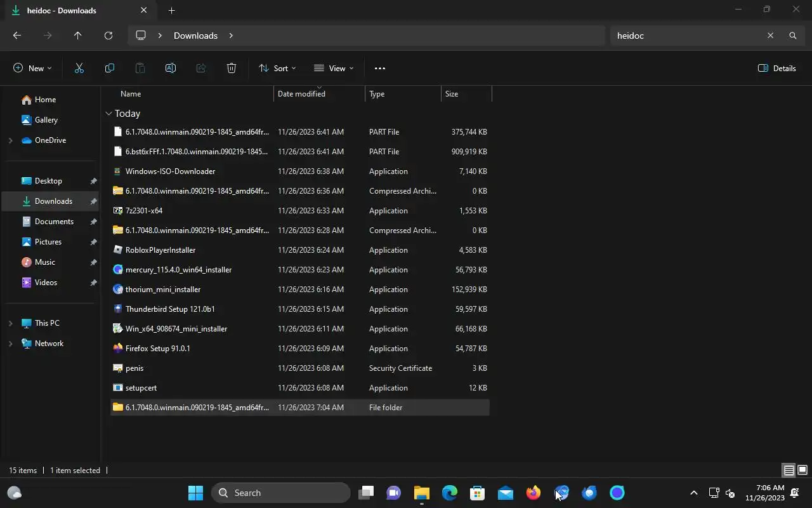Switch to large thumbnails view icon
Screen dimensions: 812x508
click(802, 471)
